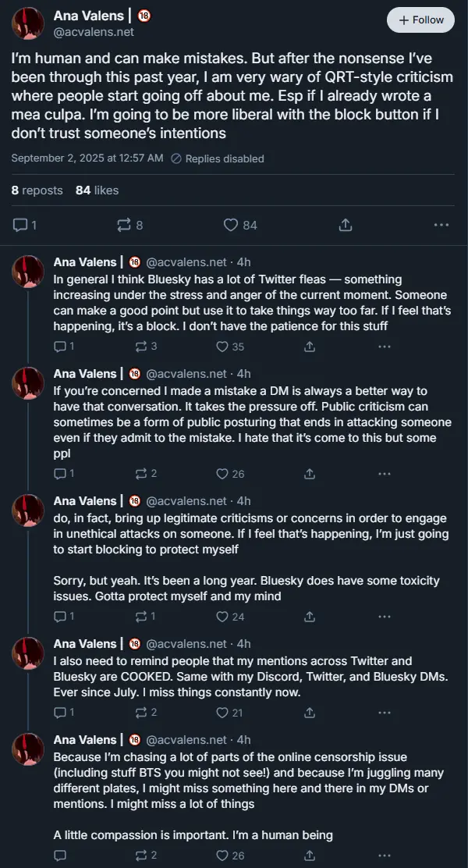This screenshot has height=868, width=468.
Task: Click the Follow button
Action: coord(420,20)
